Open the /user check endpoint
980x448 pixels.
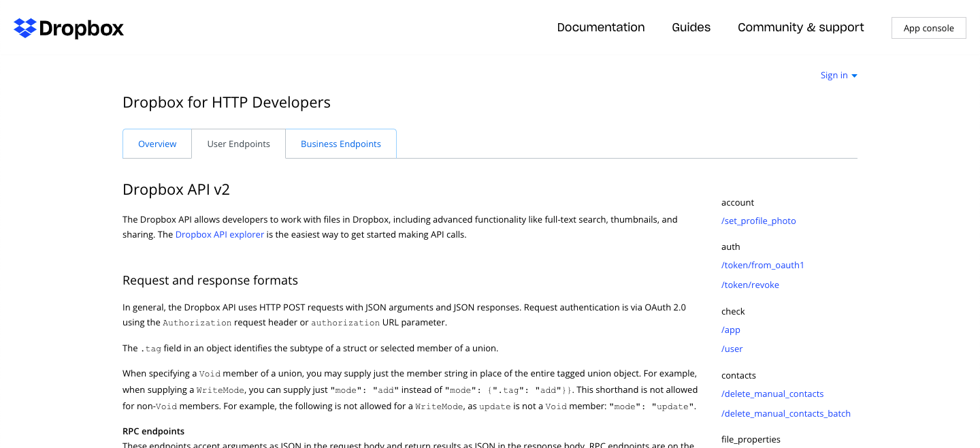[732, 349]
